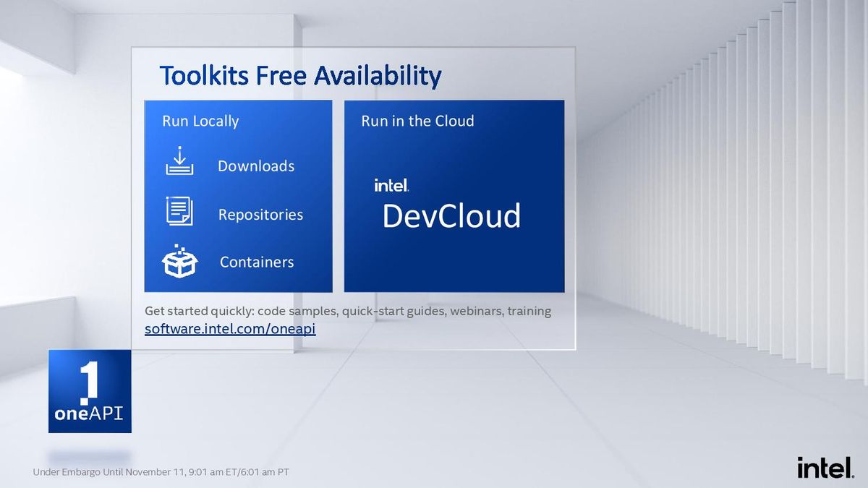Click the oneAPI logo badge
Viewport: 868px width, 488px height.
[x=90, y=391]
